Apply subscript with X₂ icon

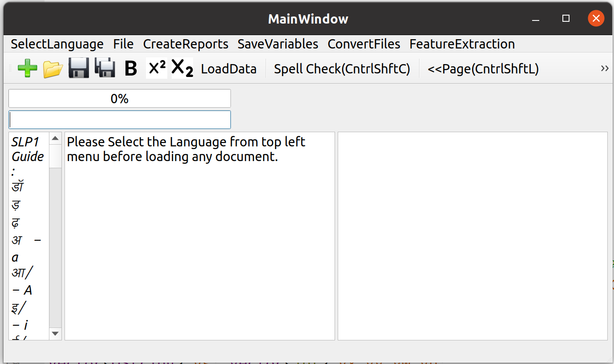coord(182,69)
